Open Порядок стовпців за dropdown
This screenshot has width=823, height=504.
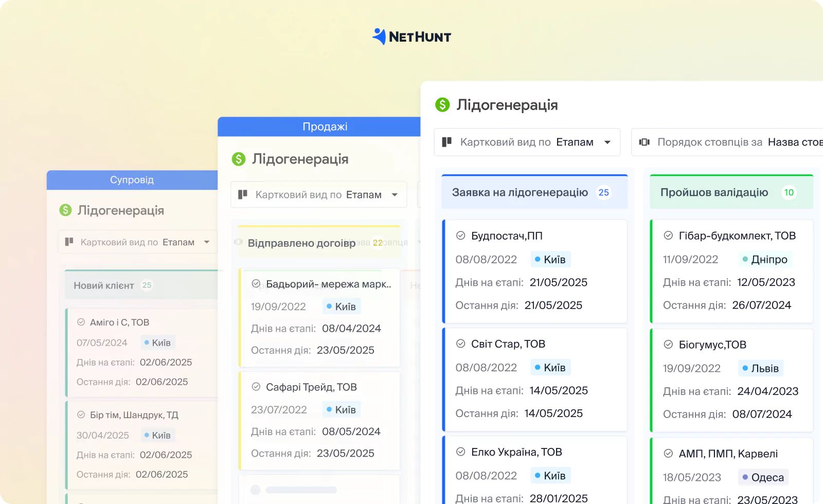pyautogui.click(x=727, y=142)
